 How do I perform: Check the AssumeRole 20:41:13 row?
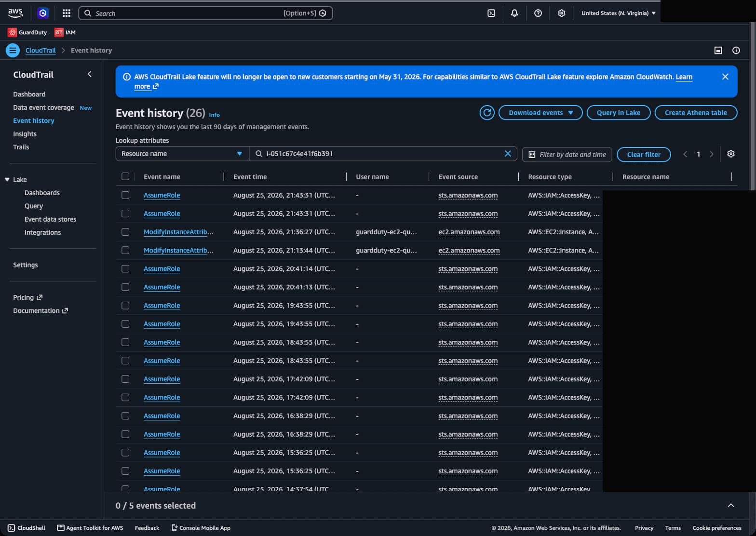[x=125, y=287]
